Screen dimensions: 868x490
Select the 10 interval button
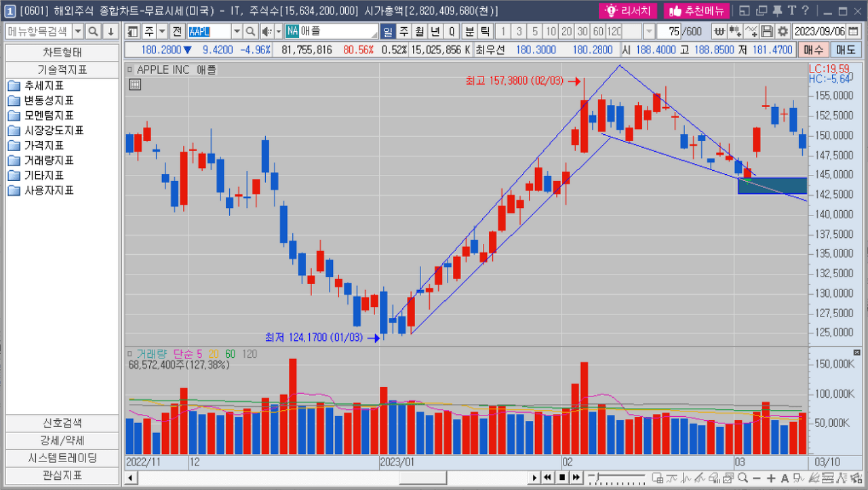pos(551,32)
